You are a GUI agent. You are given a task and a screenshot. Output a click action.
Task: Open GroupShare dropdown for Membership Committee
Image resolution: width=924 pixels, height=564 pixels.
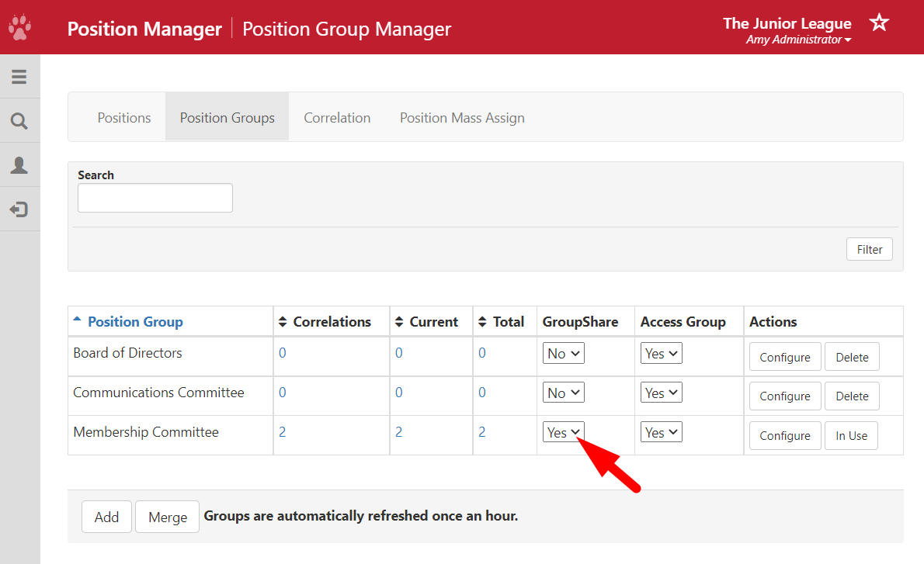click(564, 432)
